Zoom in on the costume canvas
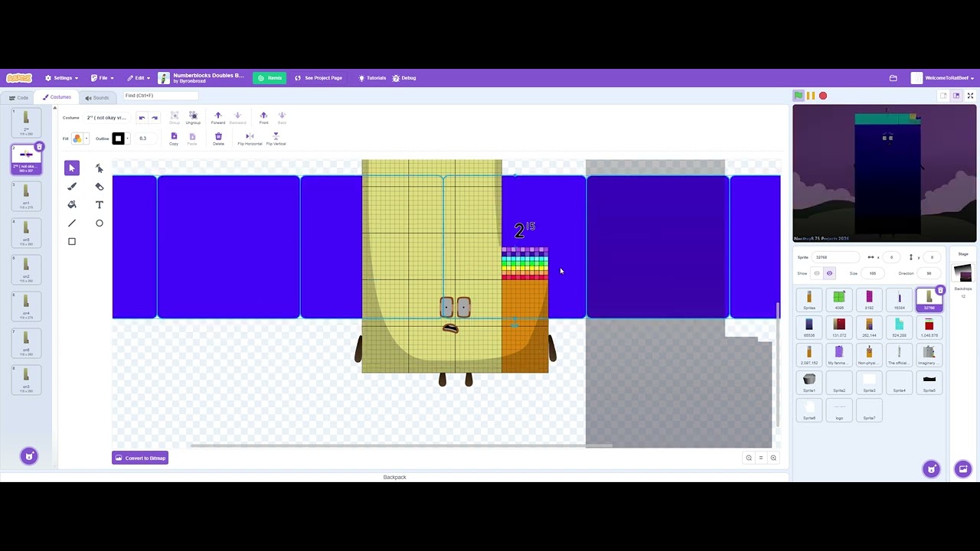980x551 pixels. [773, 458]
